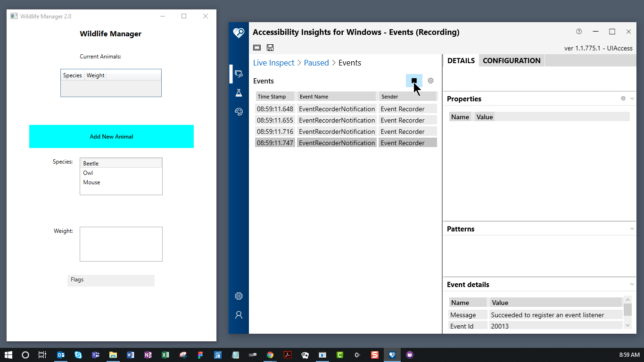
Task: Click the save floppy disk icon
Action: 270,48
